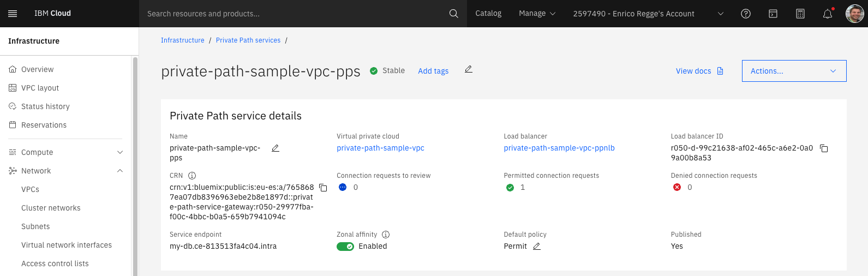
Task: Open the cost estimator calculator icon
Action: point(800,14)
